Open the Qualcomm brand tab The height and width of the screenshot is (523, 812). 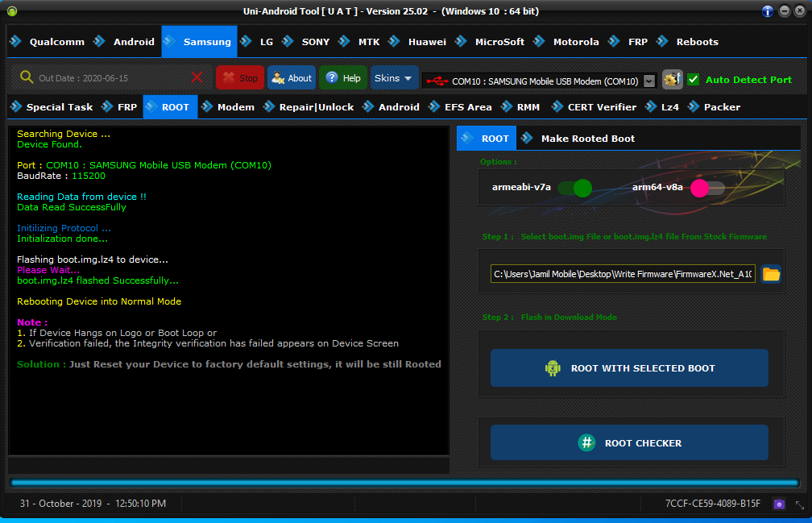pos(48,42)
